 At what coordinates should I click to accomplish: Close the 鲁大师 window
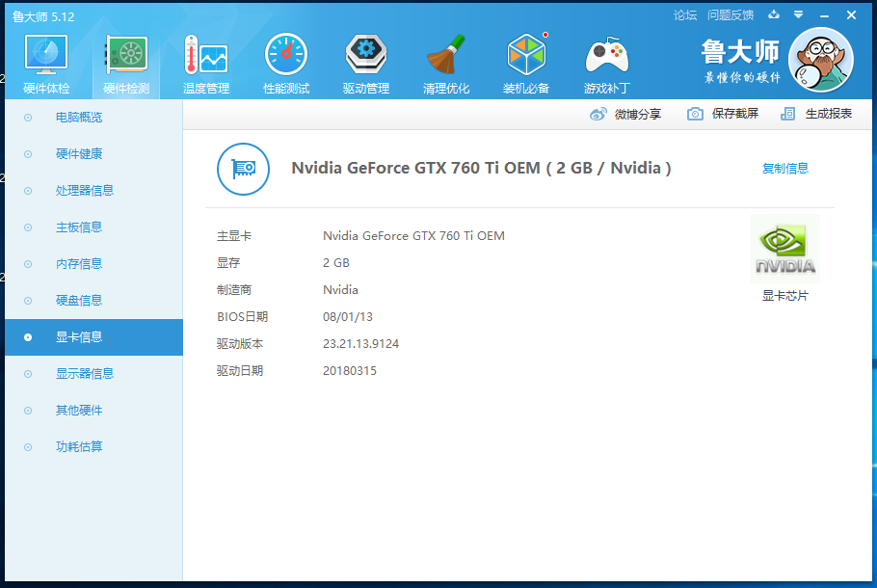pos(851,15)
